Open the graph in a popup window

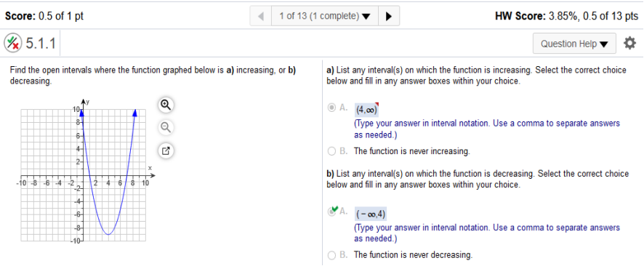point(166,150)
